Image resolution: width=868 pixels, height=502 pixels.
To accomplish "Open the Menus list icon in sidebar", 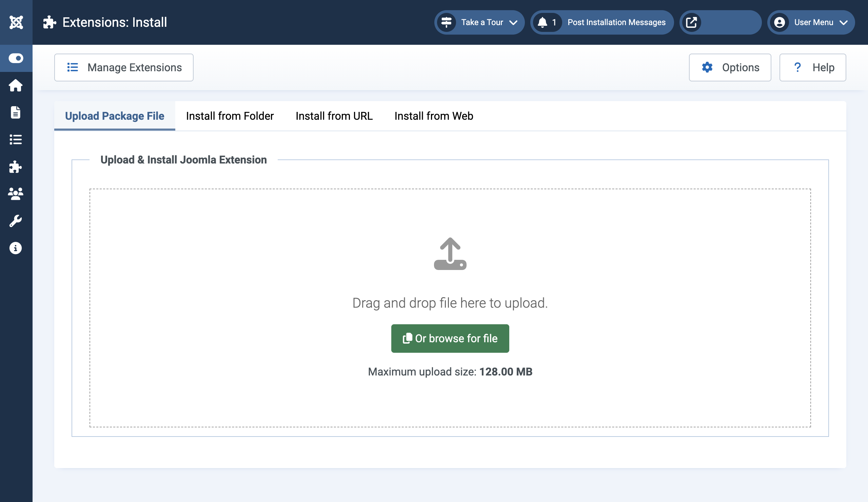I will click(16, 139).
